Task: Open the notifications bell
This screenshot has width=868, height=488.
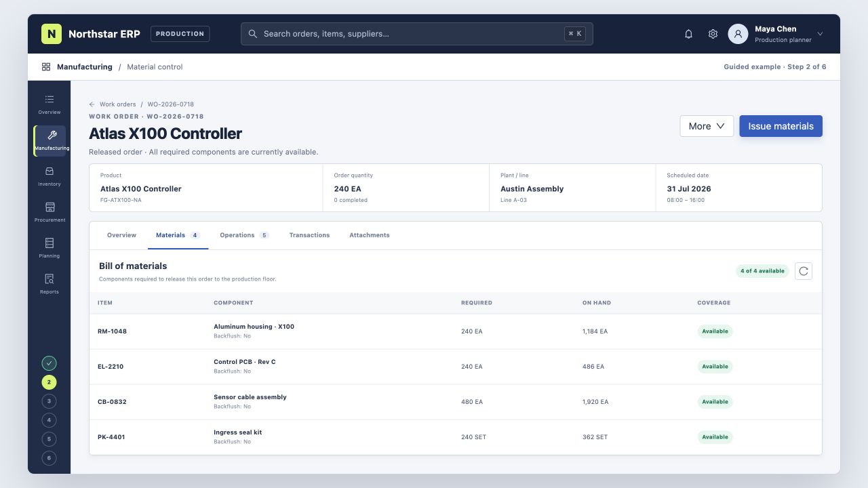Action: (688, 34)
